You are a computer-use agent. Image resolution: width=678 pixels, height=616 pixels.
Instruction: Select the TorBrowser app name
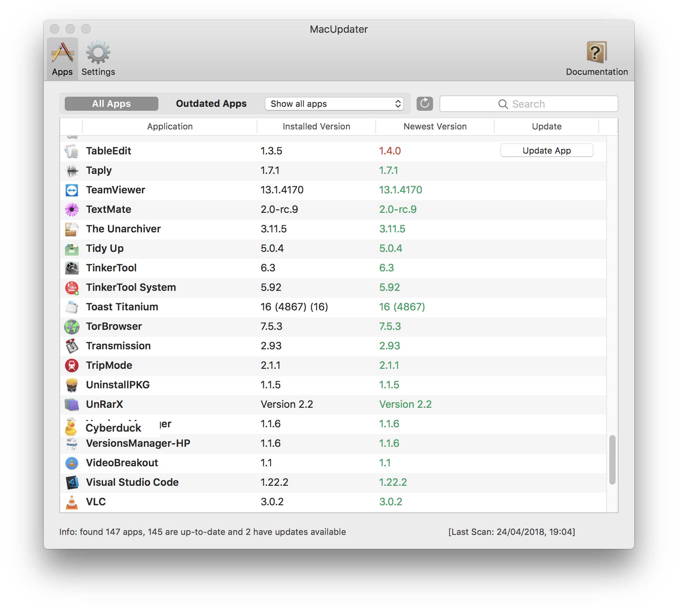coord(114,326)
